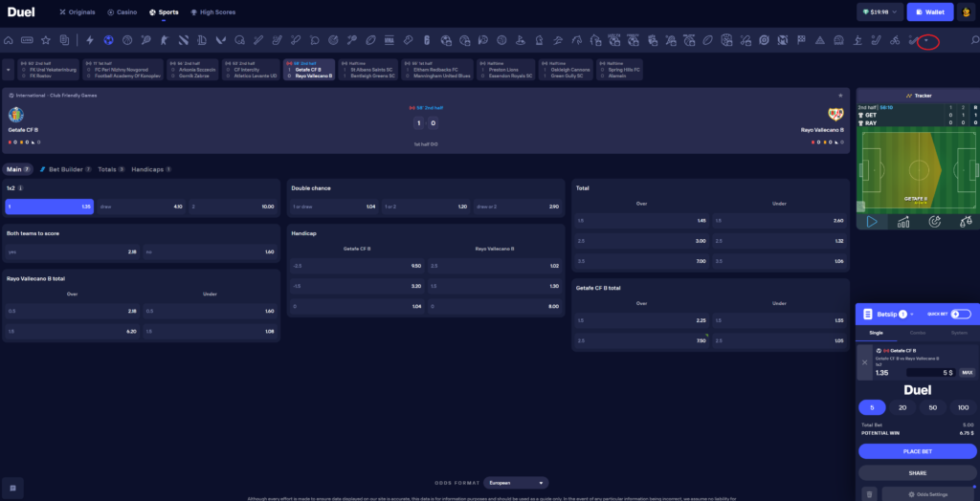Image resolution: width=980 pixels, height=501 pixels.
Task: Open FK Ural Yekaterinburg vs FK Rostov match
Action: [49, 70]
